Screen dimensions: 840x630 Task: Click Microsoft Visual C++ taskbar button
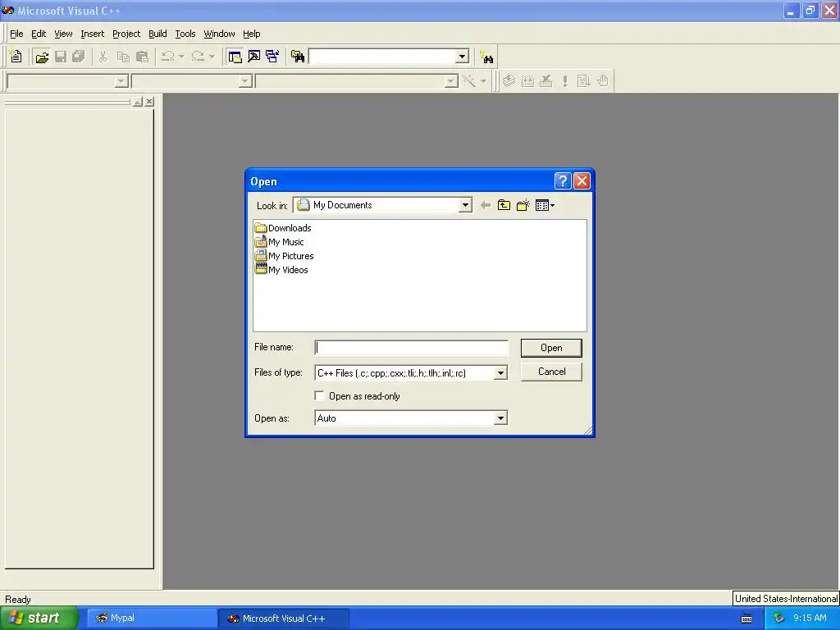(x=283, y=619)
